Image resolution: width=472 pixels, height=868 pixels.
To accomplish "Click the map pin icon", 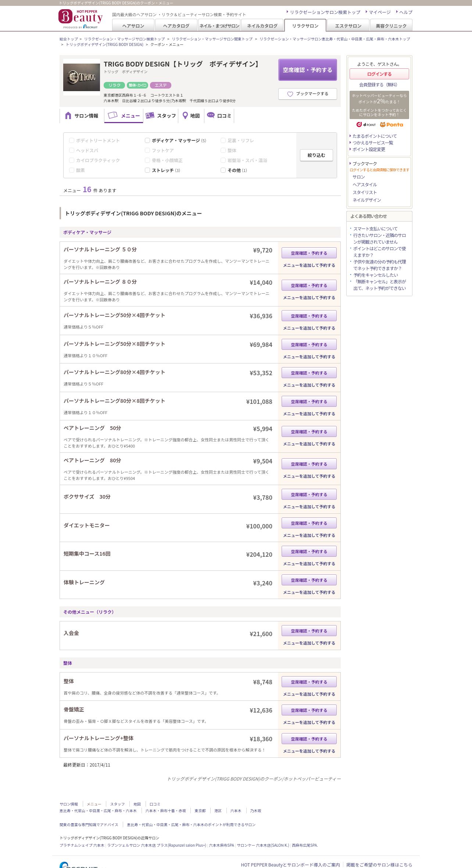I will pyautogui.click(x=185, y=116).
